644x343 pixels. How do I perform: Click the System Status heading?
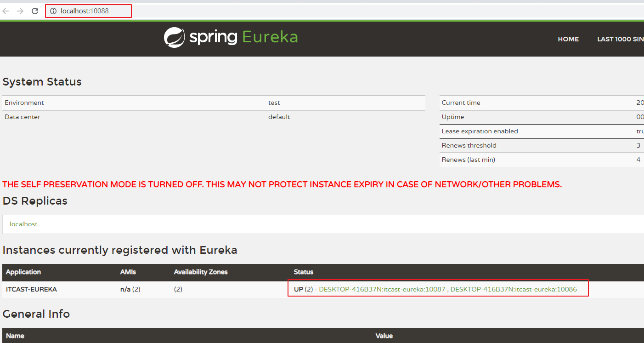(42, 82)
